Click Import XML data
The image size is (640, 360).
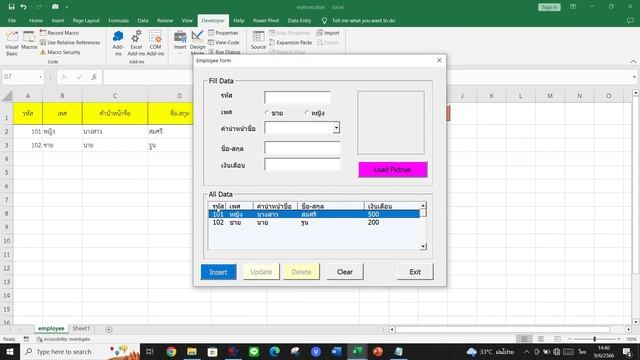328,33
